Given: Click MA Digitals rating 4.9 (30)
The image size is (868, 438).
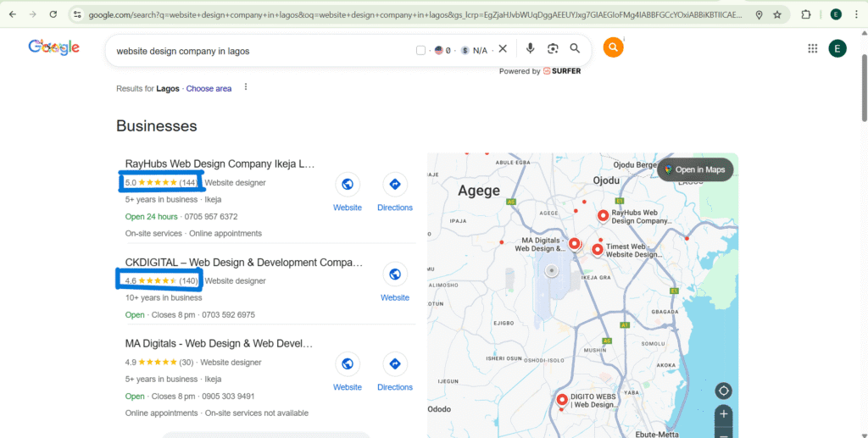Looking at the screenshot, I should [x=159, y=363].
